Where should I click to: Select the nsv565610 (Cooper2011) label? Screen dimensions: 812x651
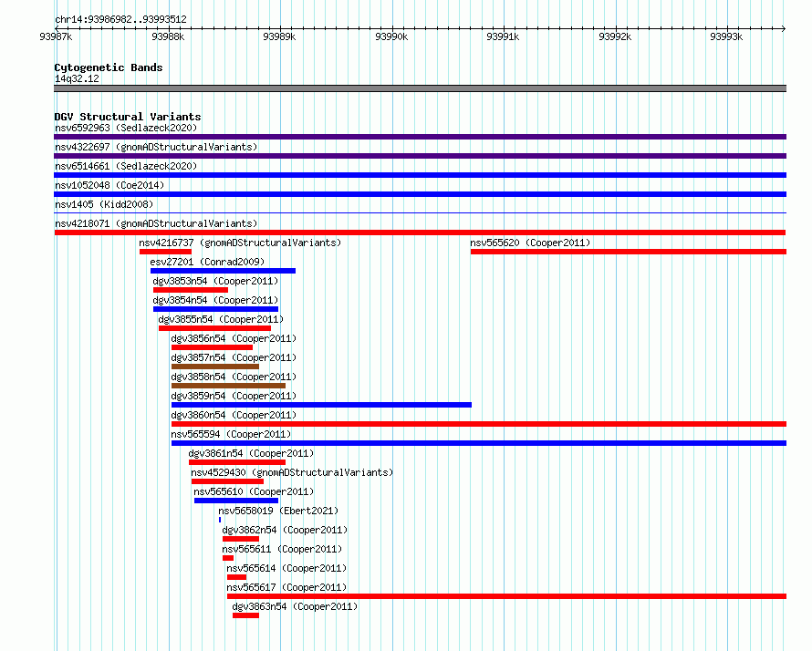(x=254, y=491)
